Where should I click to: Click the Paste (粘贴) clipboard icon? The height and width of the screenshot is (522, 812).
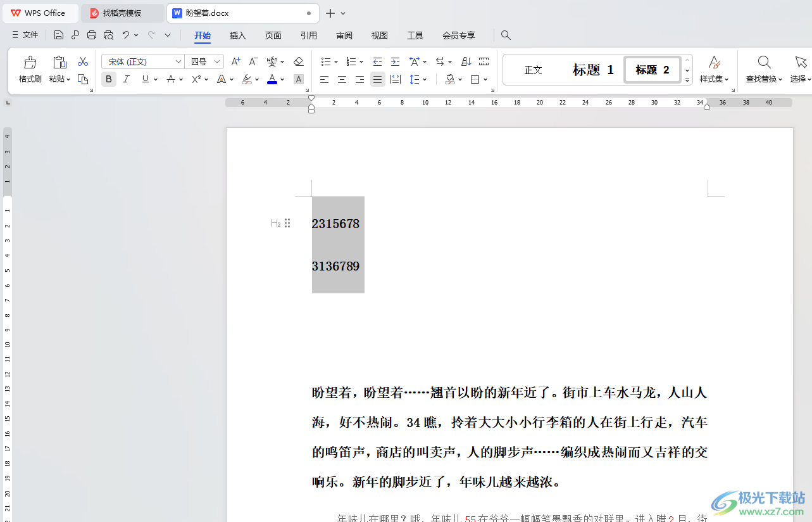click(59, 62)
